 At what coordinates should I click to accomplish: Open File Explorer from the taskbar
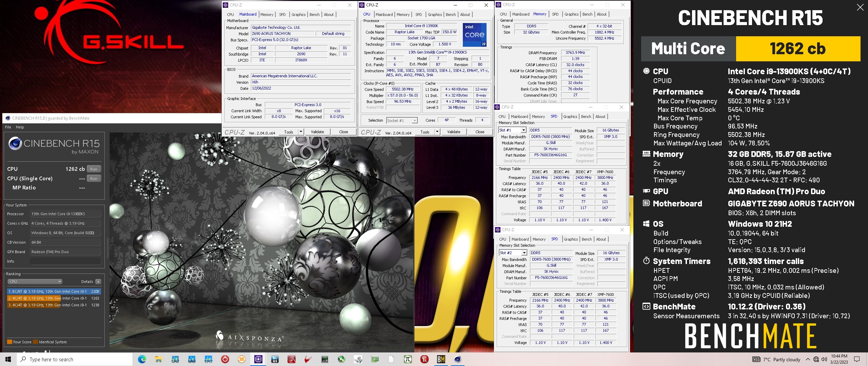[158, 359]
